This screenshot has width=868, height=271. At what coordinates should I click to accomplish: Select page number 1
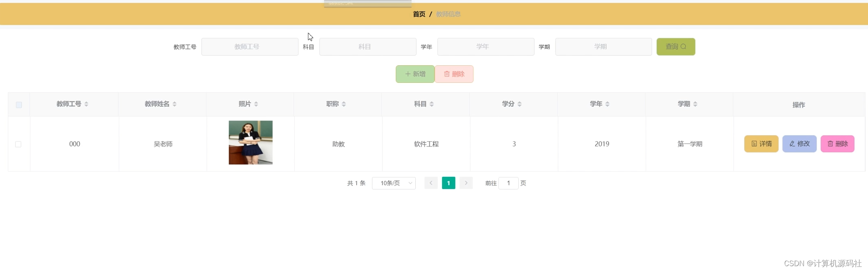click(449, 183)
